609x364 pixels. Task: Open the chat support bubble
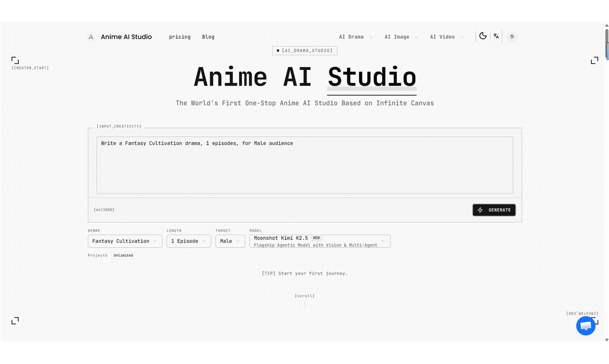pyautogui.click(x=586, y=326)
